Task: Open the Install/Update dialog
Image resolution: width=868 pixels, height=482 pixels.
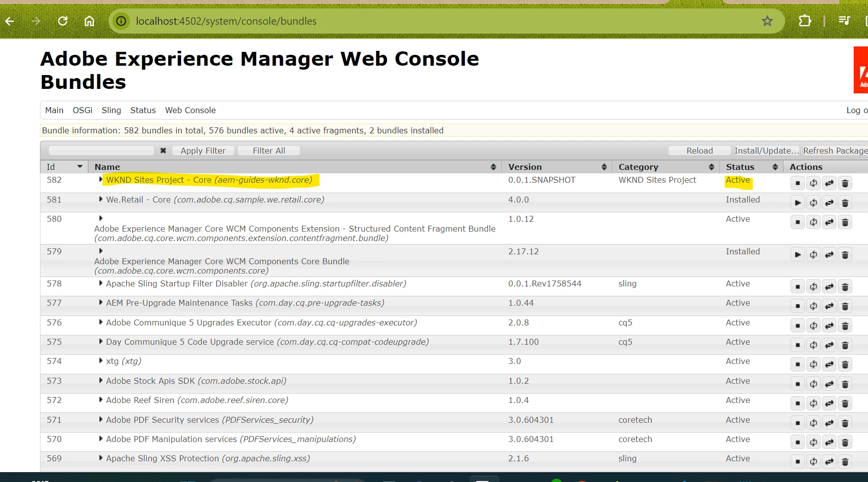Action: (766, 151)
